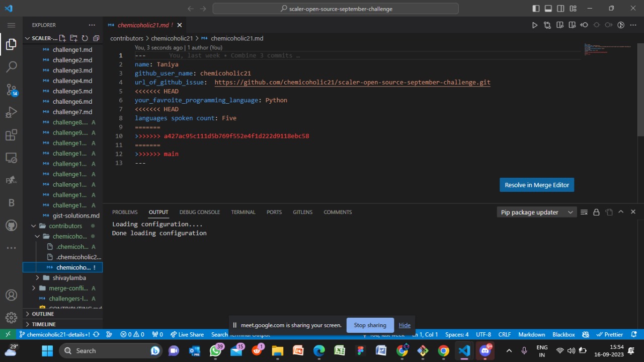Hide the screen sharing notification bar
The image size is (644, 362).
point(405,325)
